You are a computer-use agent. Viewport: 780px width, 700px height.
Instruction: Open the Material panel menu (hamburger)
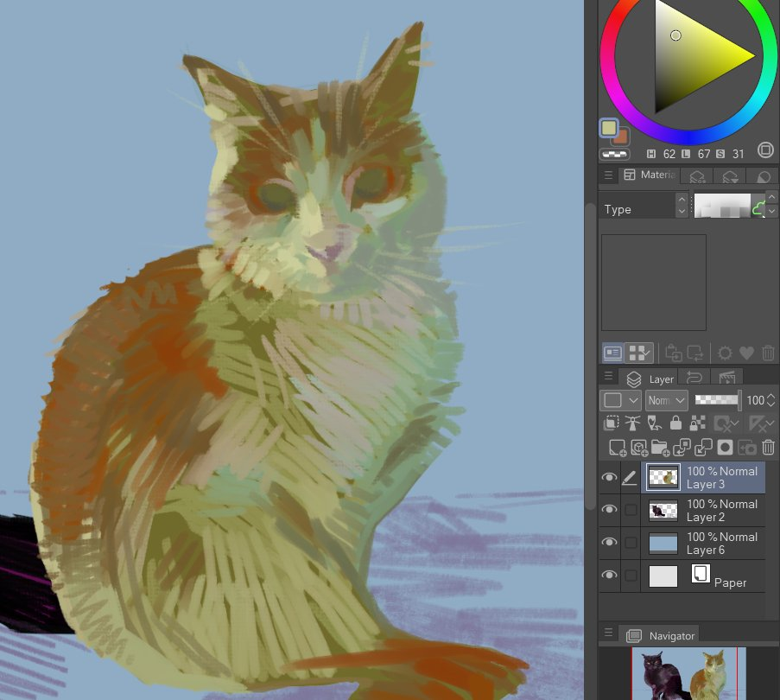pos(608,175)
